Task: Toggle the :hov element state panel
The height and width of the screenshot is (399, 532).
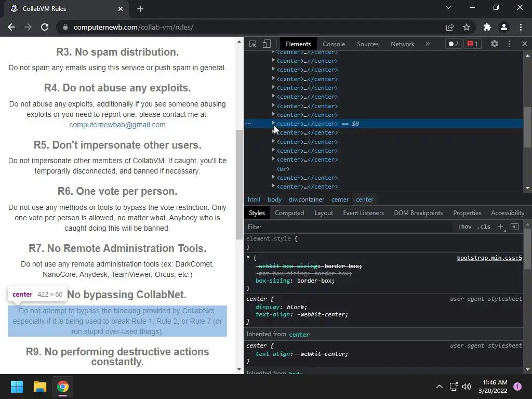Action: [x=465, y=227]
